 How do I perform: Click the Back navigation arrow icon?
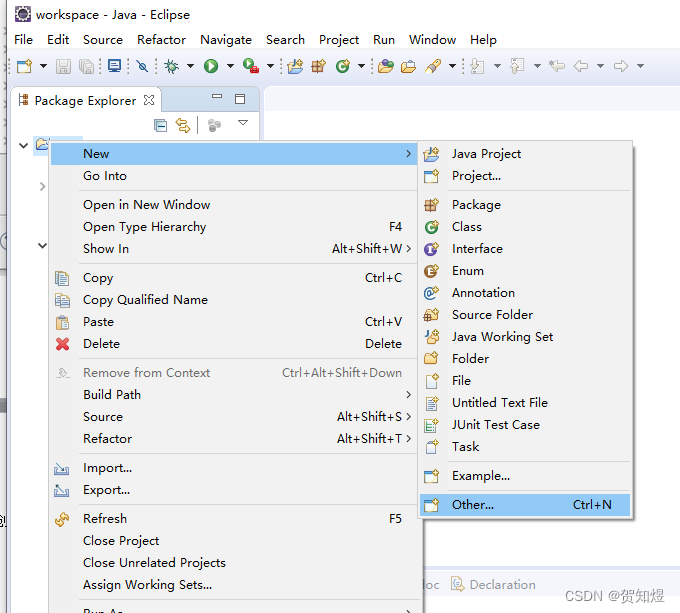pos(581,66)
